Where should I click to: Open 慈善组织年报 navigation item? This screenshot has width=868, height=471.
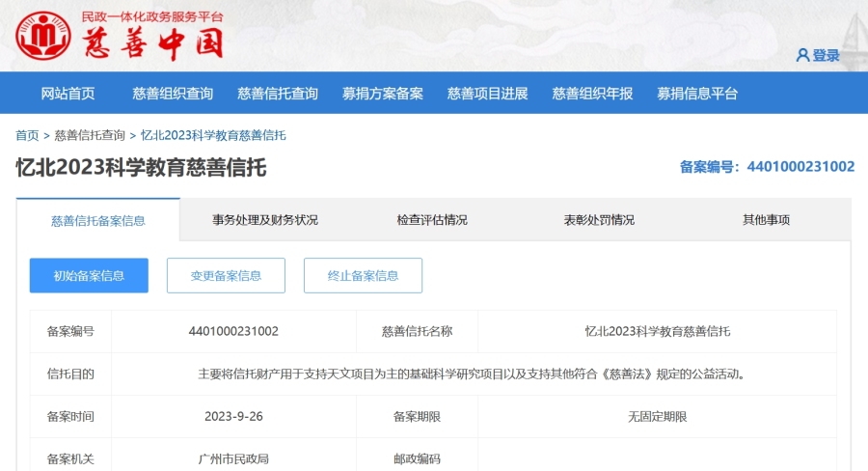click(x=593, y=94)
